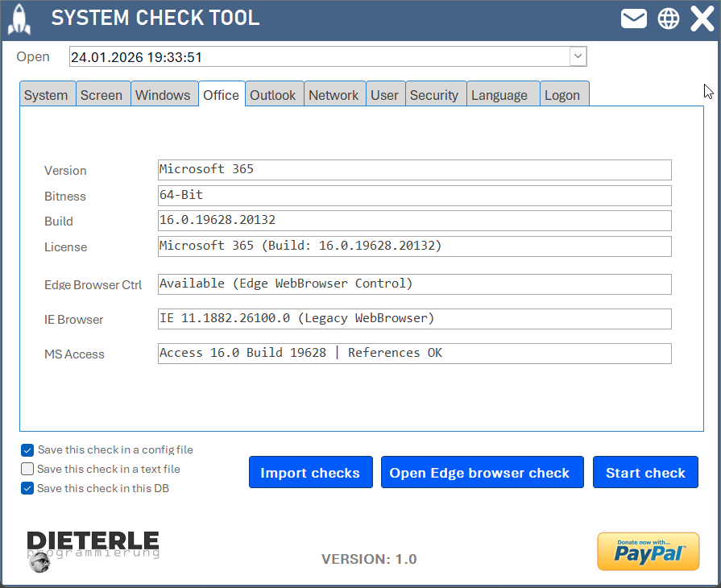Expand the Open date dropdown arrow

coord(578,56)
